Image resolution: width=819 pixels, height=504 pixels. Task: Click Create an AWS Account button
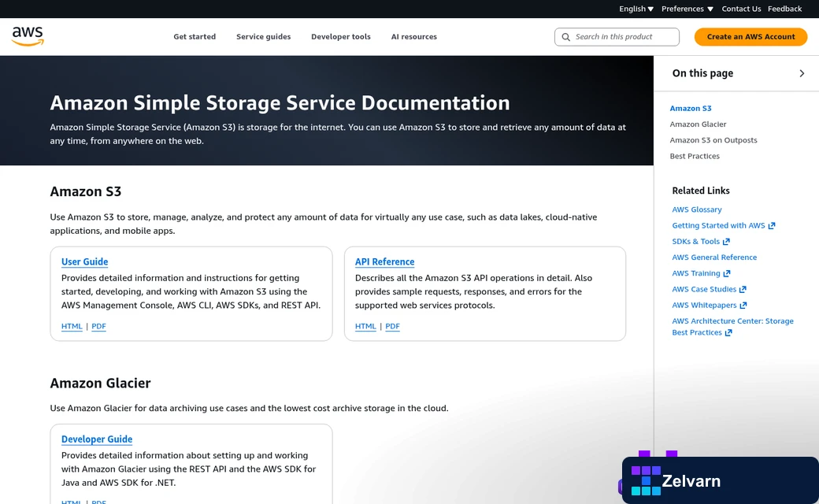click(x=750, y=36)
